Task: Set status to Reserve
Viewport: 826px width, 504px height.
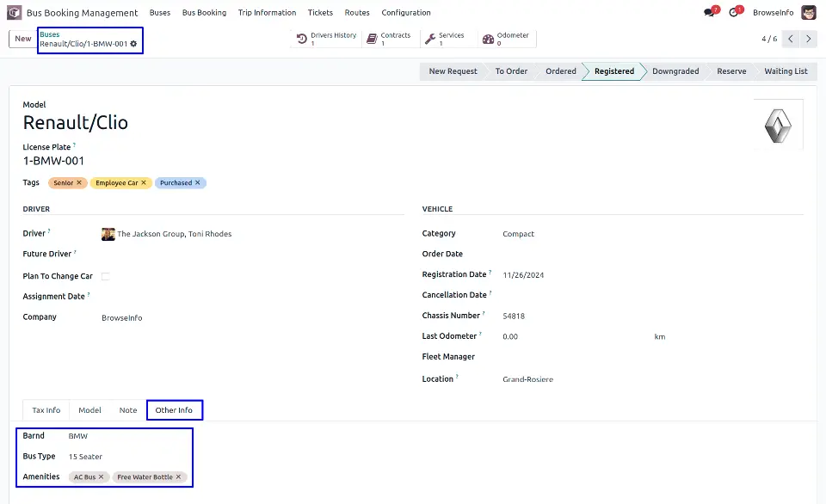Action: pyautogui.click(x=731, y=71)
